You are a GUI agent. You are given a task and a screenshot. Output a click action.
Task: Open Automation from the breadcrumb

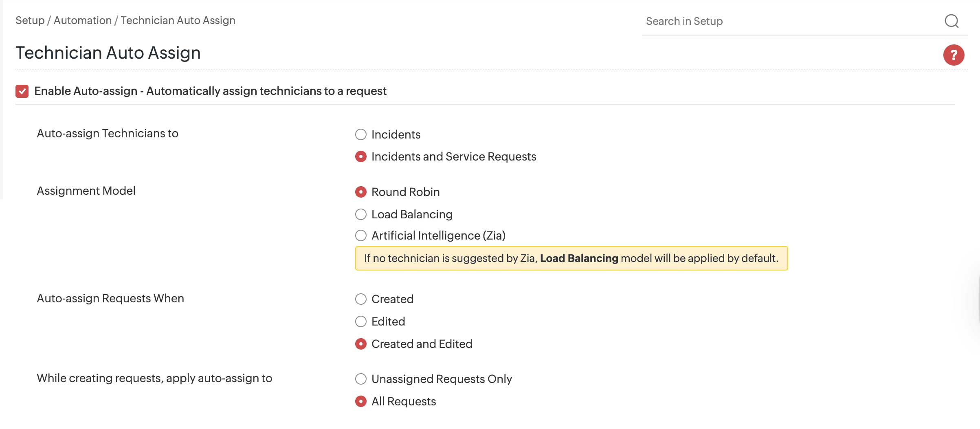click(83, 20)
